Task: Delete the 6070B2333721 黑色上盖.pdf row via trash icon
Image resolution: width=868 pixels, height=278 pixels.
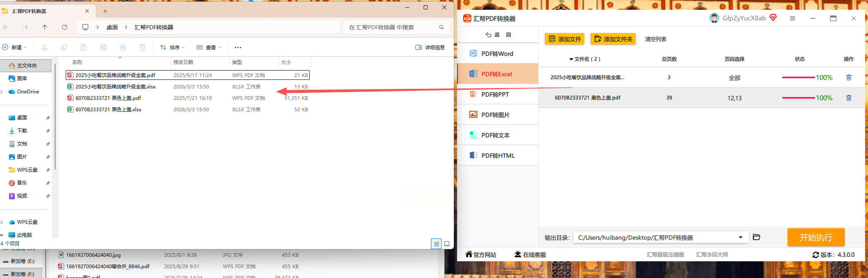Action: (849, 98)
